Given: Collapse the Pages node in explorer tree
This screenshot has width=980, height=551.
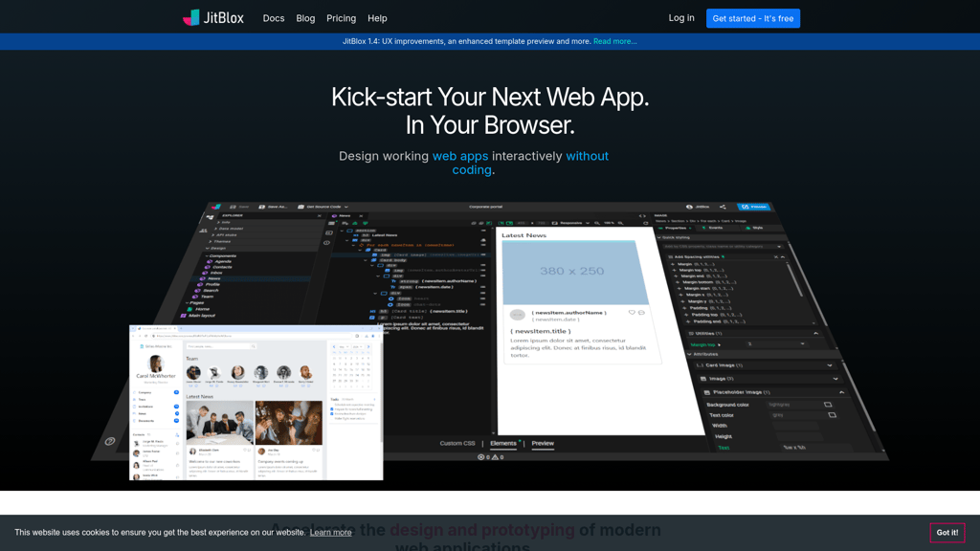Looking at the screenshot, I should coord(187,303).
